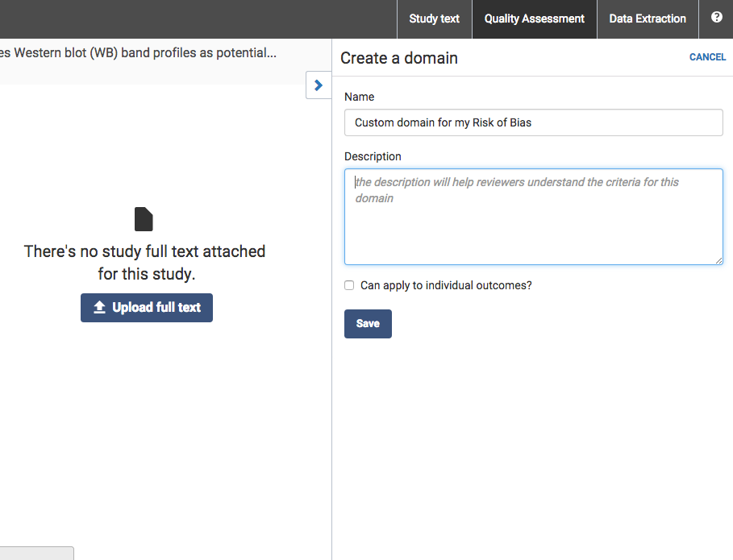The height and width of the screenshot is (560, 733).
Task: Click the 'no study full text attached' message
Action: click(x=145, y=263)
